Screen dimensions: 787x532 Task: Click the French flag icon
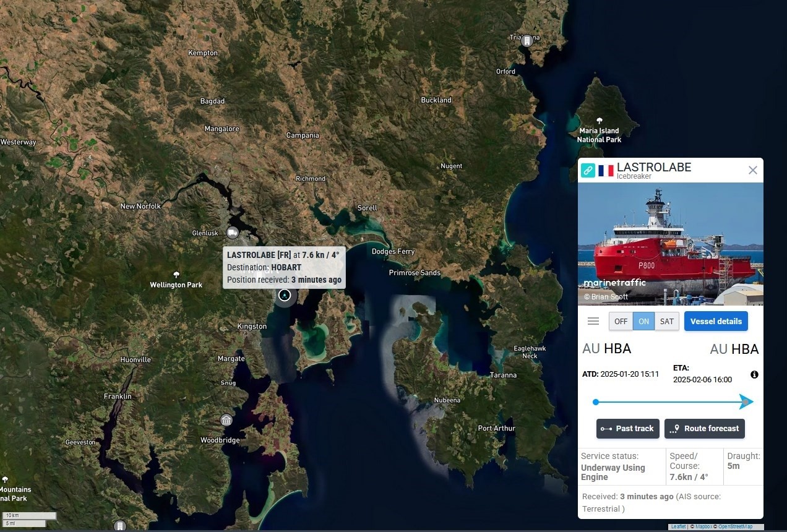pos(606,170)
